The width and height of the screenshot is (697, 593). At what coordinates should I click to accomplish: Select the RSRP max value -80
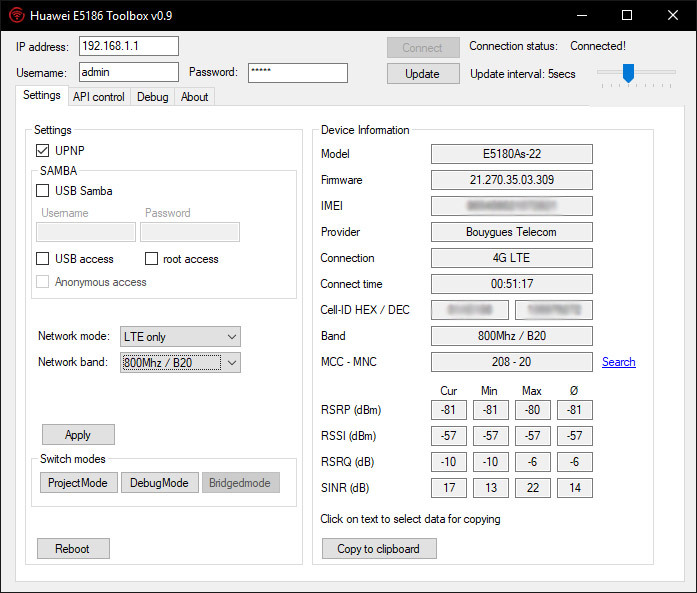(533, 410)
